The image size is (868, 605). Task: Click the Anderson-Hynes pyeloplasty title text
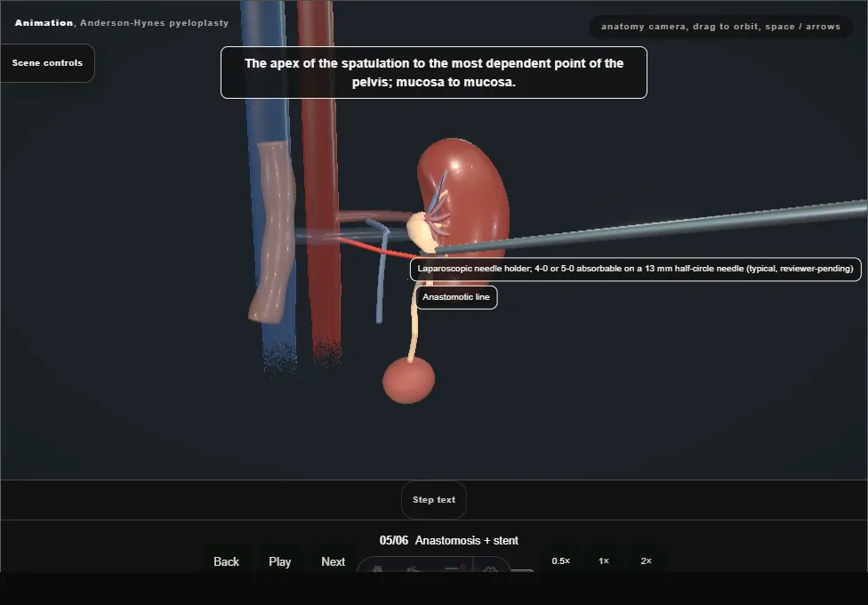(155, 23)
